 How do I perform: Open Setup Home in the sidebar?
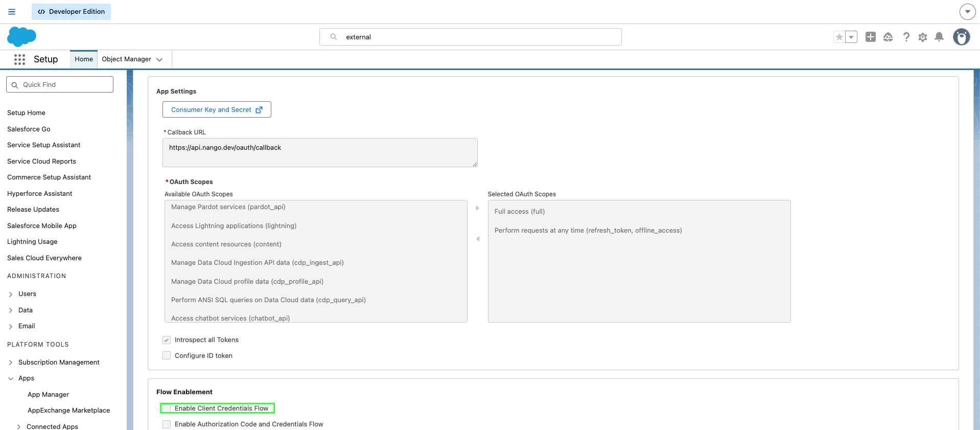point(26,113)
